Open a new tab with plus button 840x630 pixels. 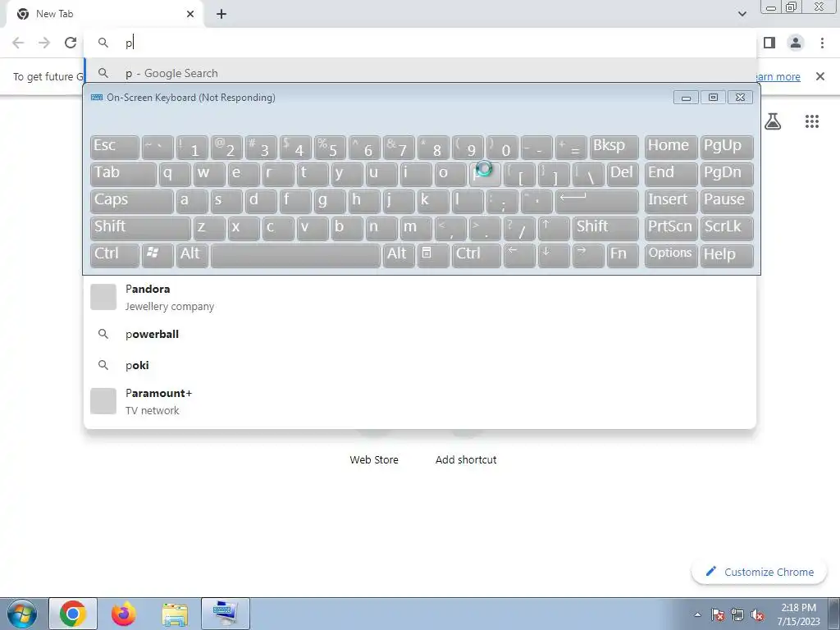pyautogui.click(x=221, y=15)
